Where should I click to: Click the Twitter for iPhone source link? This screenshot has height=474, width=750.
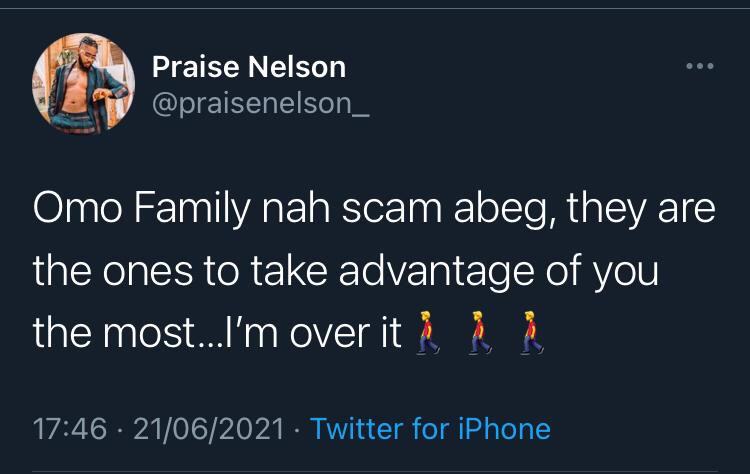click(430, 429)
